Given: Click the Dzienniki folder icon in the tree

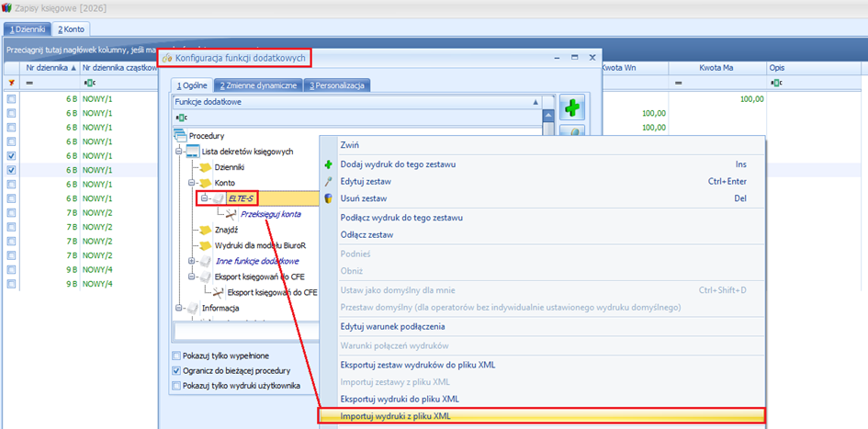Looking at the screenshot, I should point(206,166).
